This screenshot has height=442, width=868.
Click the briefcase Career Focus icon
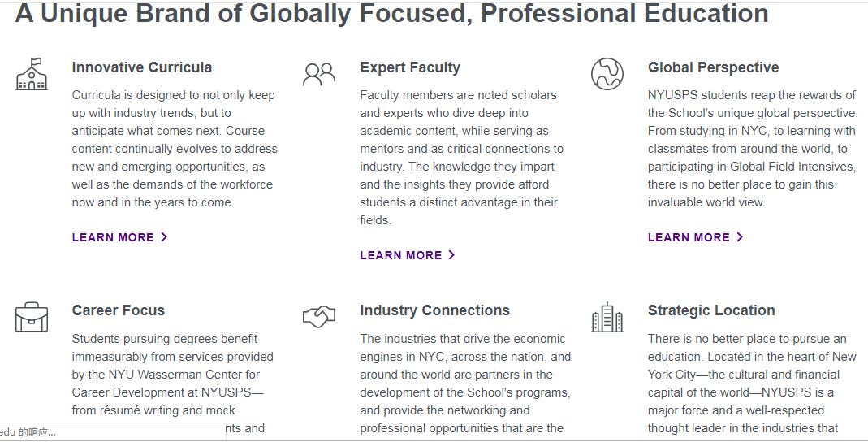point(32,317)
